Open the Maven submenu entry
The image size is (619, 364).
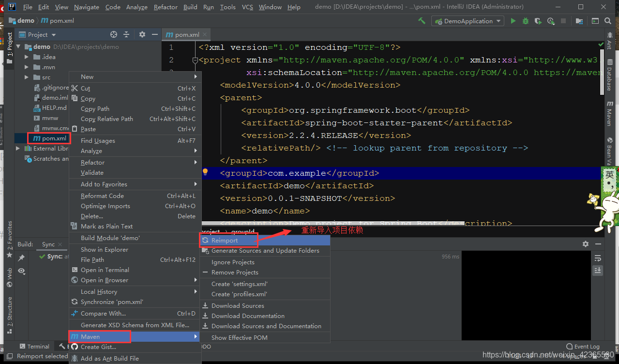point(135,336)
